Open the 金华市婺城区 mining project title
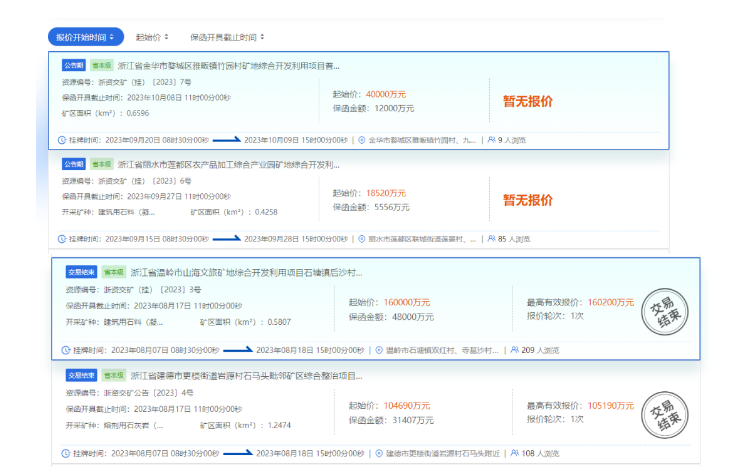 tap(228, 65)
